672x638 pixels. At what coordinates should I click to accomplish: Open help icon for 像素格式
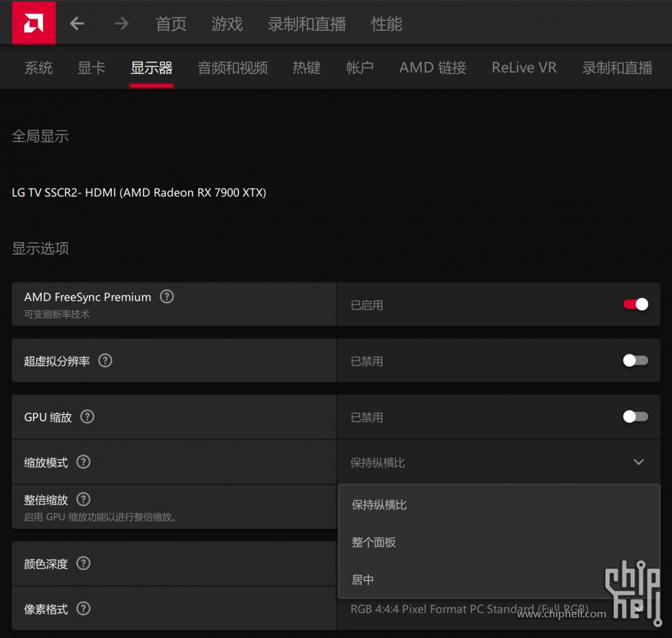point(83,608)
